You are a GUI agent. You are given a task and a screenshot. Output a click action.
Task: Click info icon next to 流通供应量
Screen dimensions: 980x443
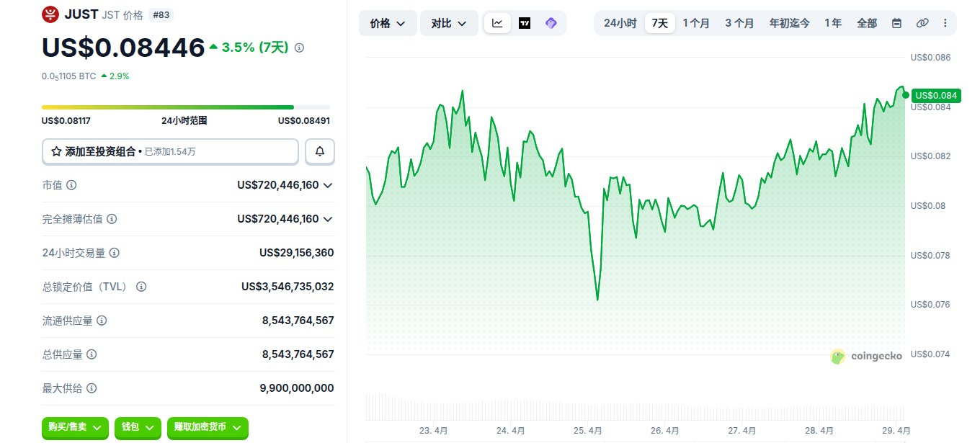tap(102, 321)
